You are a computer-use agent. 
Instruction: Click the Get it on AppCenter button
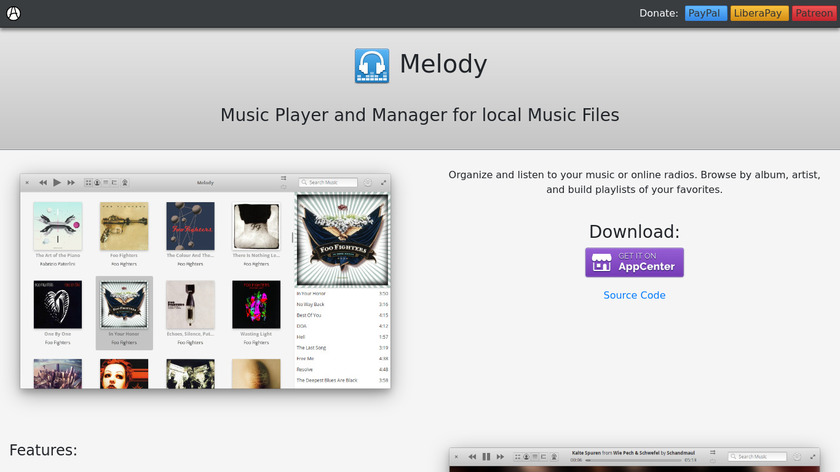point(634,262)
